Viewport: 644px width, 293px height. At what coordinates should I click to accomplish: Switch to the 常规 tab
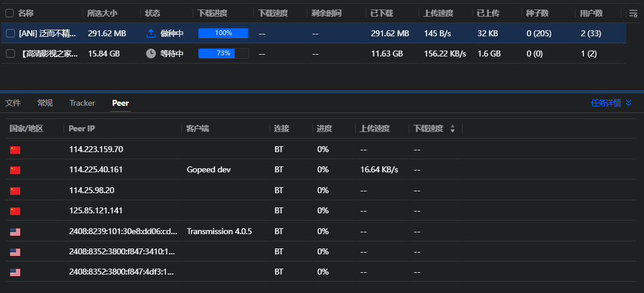coord(45,103)
